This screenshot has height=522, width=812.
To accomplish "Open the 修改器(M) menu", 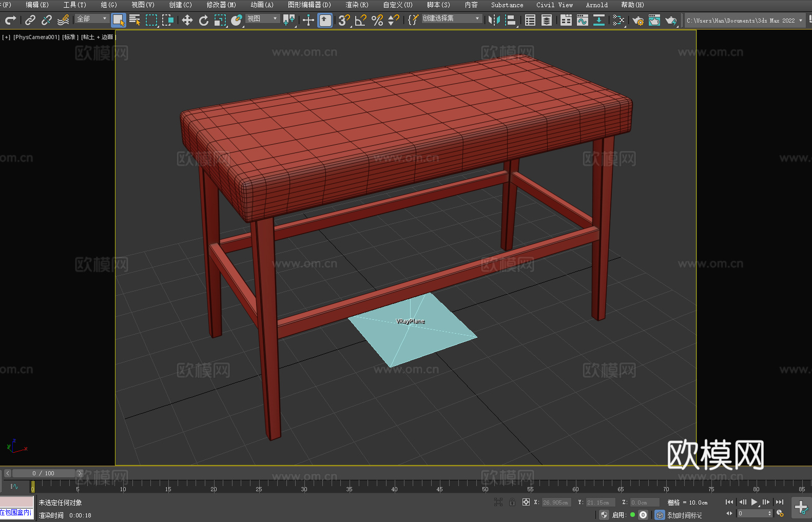I will click(221, 5).
